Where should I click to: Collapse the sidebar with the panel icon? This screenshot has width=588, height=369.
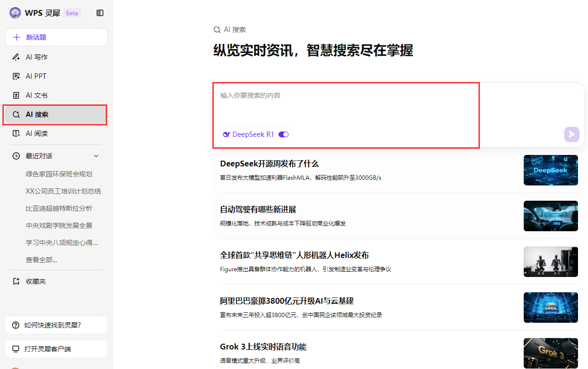pos(100,13)
